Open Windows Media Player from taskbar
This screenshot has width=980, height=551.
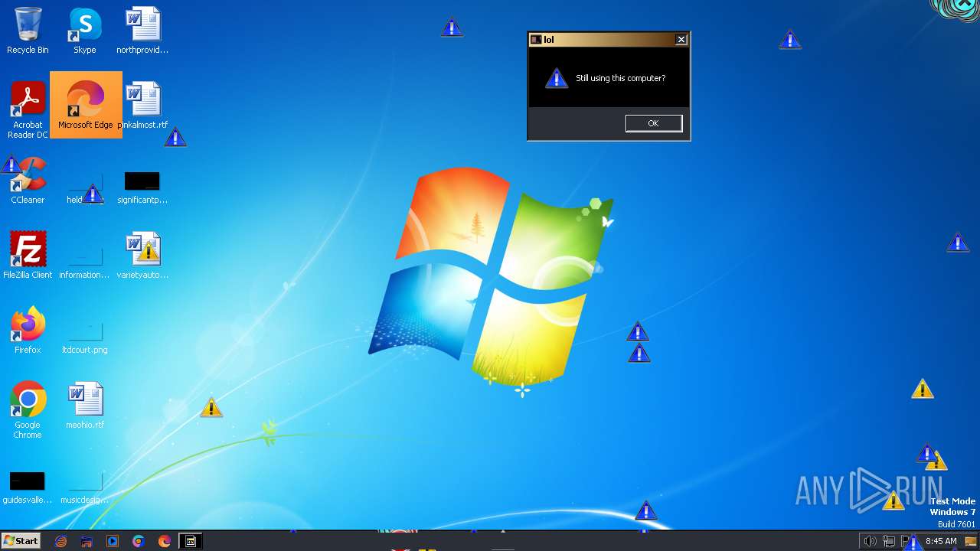point(113,541)
